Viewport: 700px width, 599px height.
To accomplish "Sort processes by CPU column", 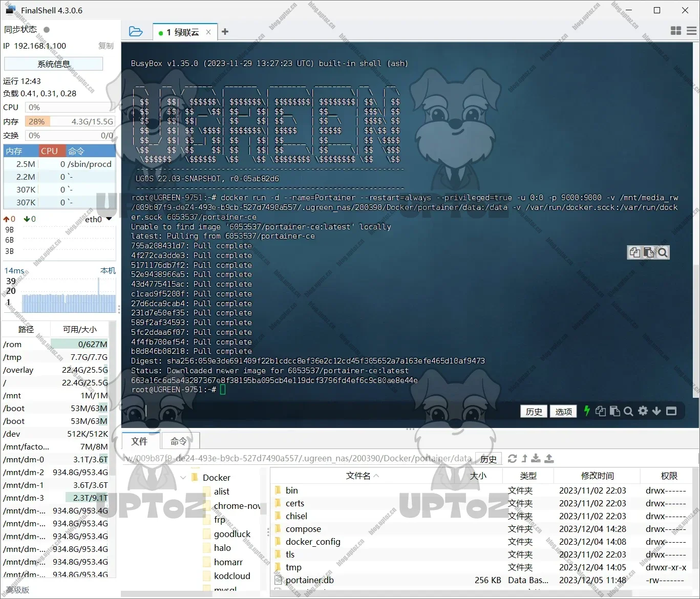I will tap(52, 151).
